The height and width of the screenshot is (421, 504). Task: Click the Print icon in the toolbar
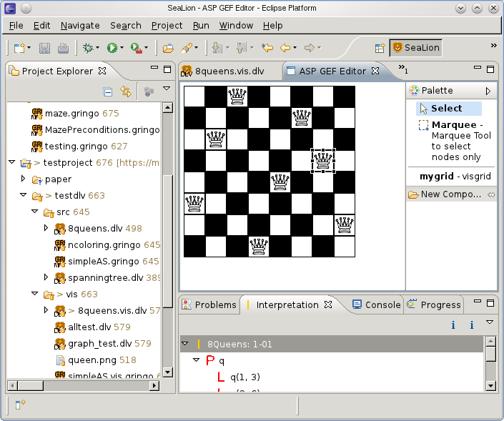[x=63, y=49]
